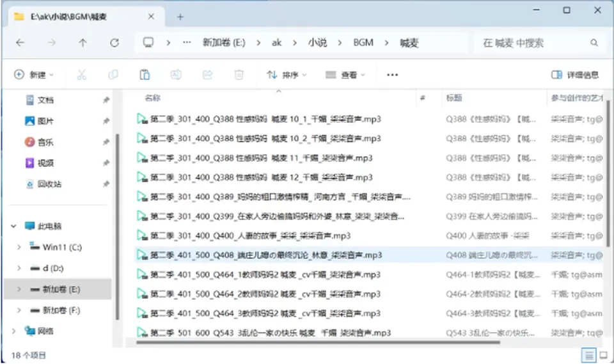The height and width of the screenshot is (364, 614).
Task: Click mp3 icon of Q399 file
Action: pos(141,216)
